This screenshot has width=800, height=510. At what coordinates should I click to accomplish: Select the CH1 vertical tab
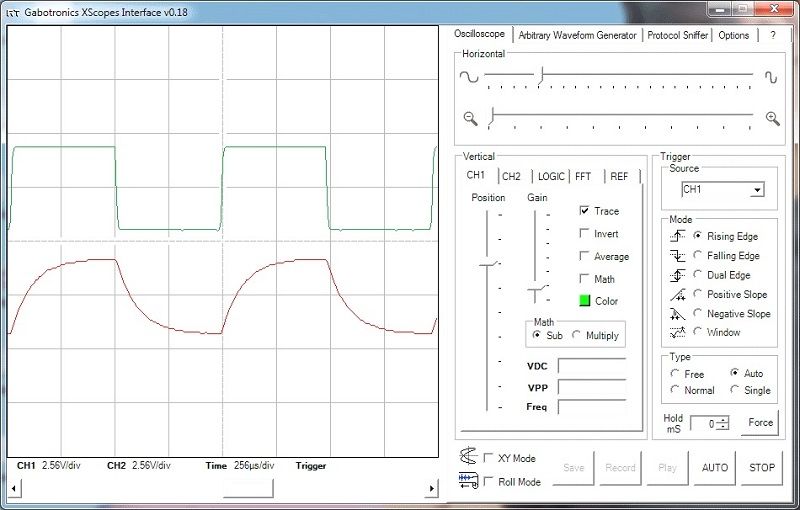click(476, 175)
